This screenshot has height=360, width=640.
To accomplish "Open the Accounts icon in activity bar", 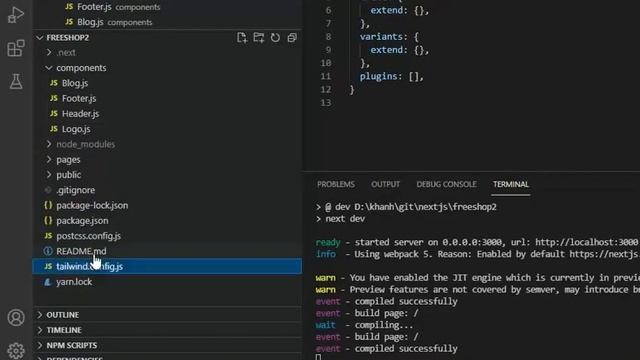I will click(x=16, y=318).
